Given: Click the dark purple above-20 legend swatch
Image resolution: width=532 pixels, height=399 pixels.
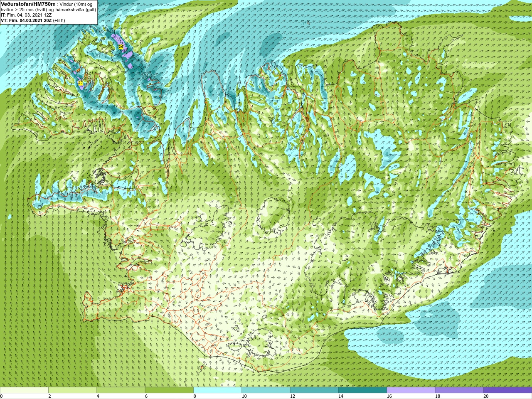Looking at the screenshot, I should pos(507,390).
